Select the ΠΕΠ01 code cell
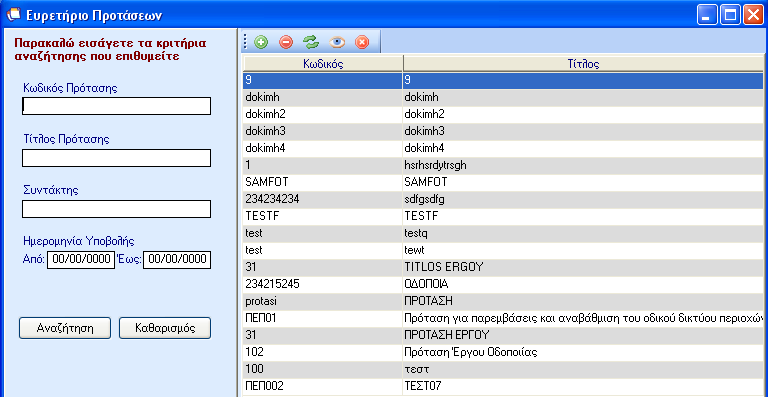This screenshot has height=397, width=768. pyautogui.click(x=323, y=318)
